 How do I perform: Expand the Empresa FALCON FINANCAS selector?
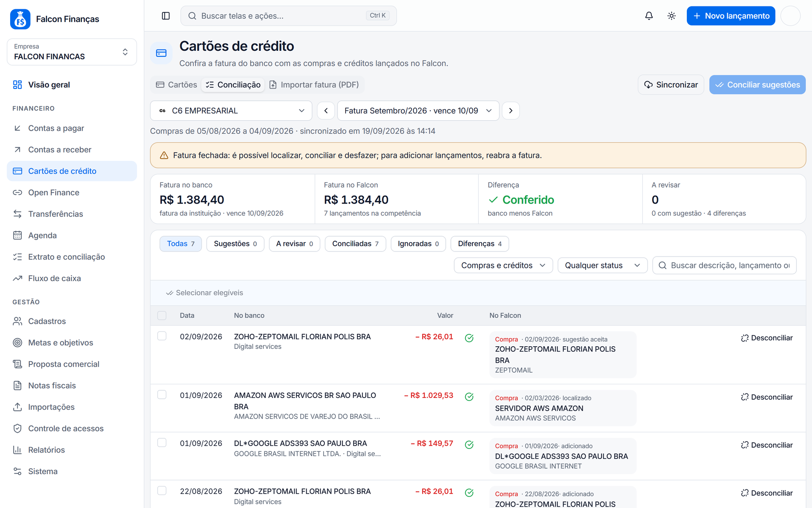coord(72,52)
